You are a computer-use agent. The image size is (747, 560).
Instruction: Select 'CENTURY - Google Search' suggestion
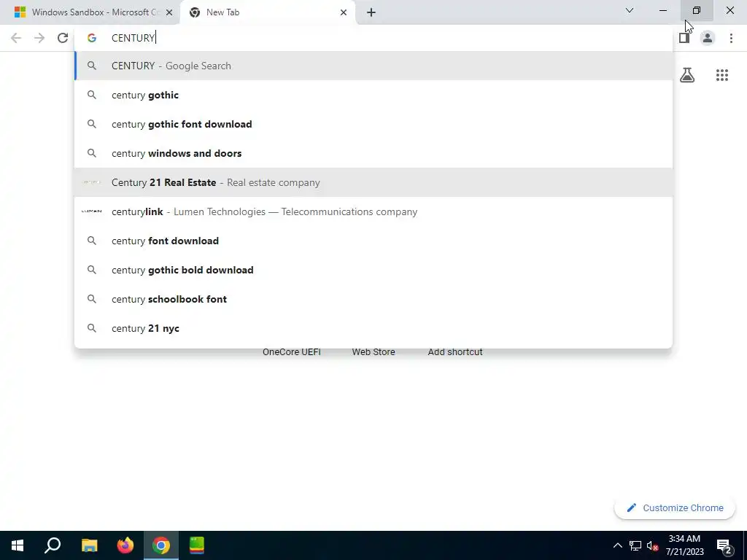373,66
